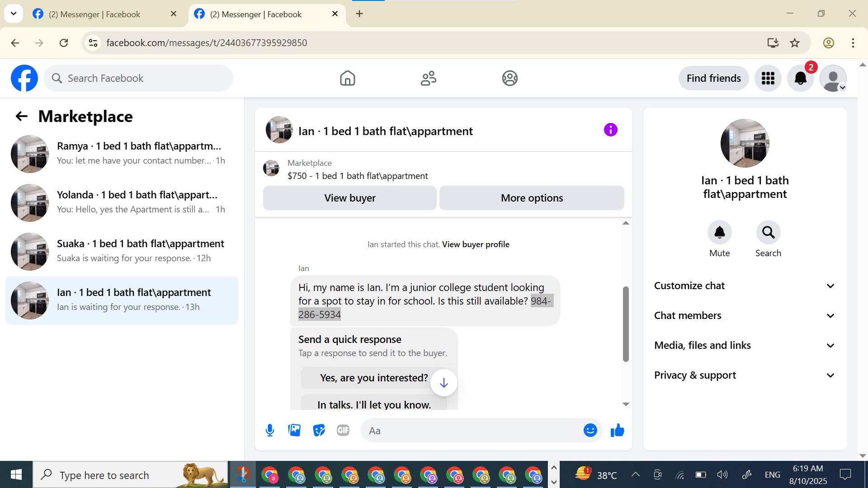Expand Media, files and links section
This screenshot has height=488, width=868.
pyautogui.click(x=745, y=346)
